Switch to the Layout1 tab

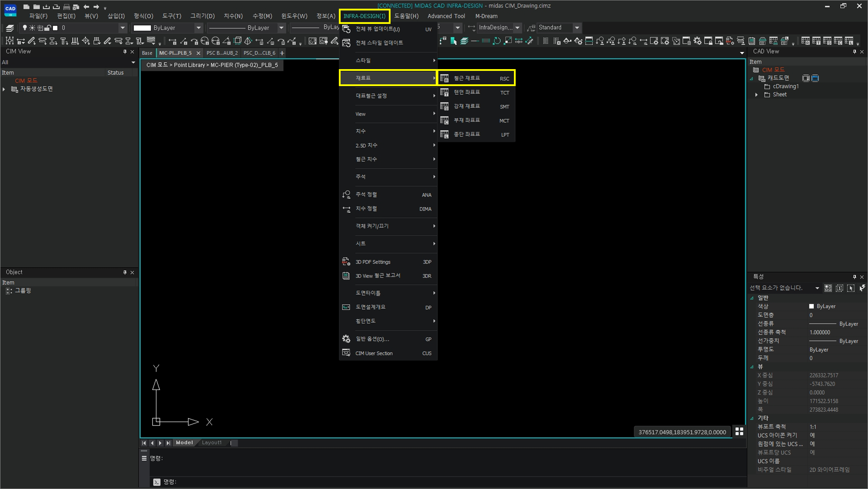(212, 442)
